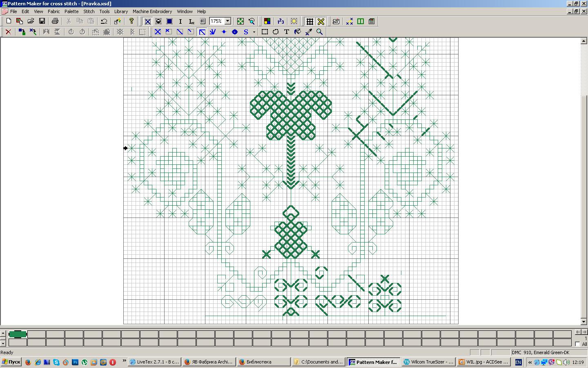Toggle the yellow X stitch display

click(x=321, y=21)
